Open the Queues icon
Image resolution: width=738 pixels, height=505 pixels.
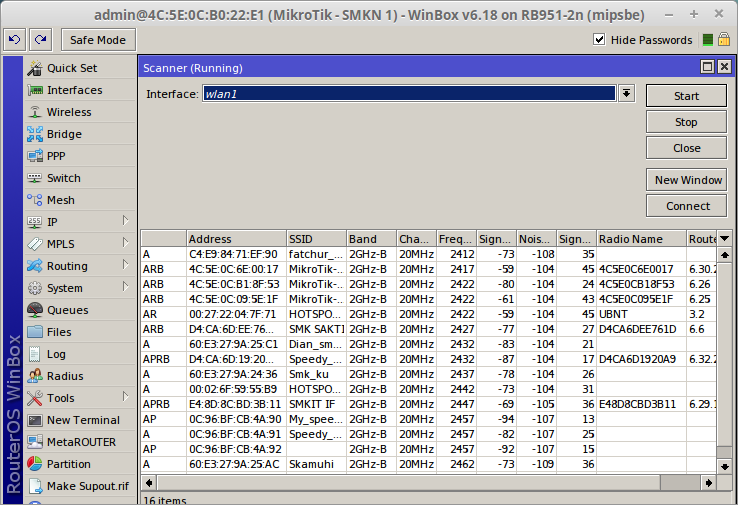pyautogui.click(x=35, y=310)
